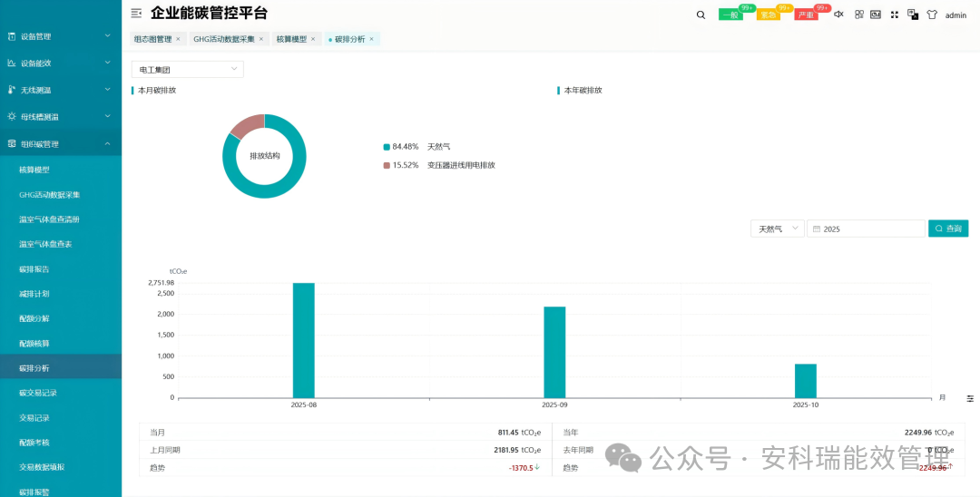
Task: Close the 核算模型 tab
Action: click(313, 39)
